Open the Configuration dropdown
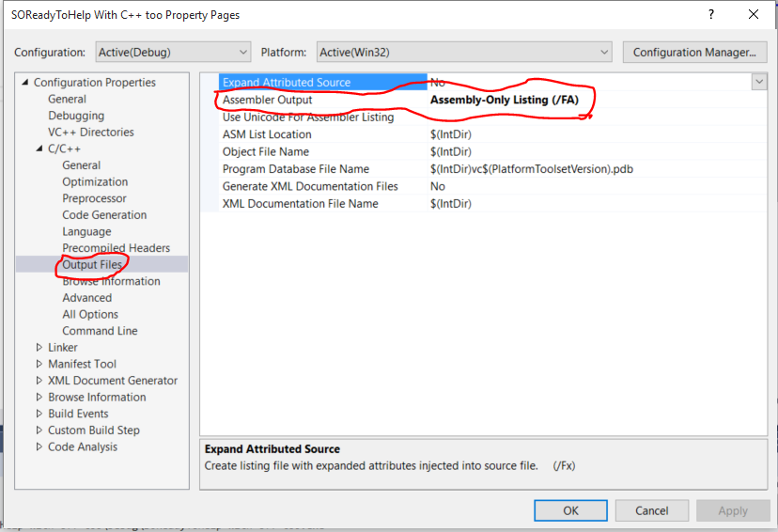778x532 pixels. tap(172, 53)
